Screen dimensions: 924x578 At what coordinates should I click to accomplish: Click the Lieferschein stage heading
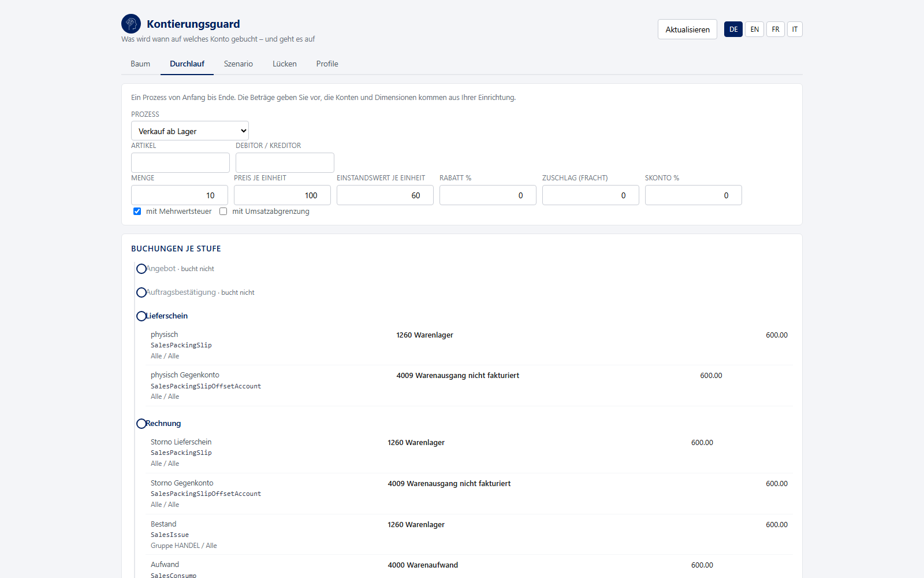[x=167, y=316]
